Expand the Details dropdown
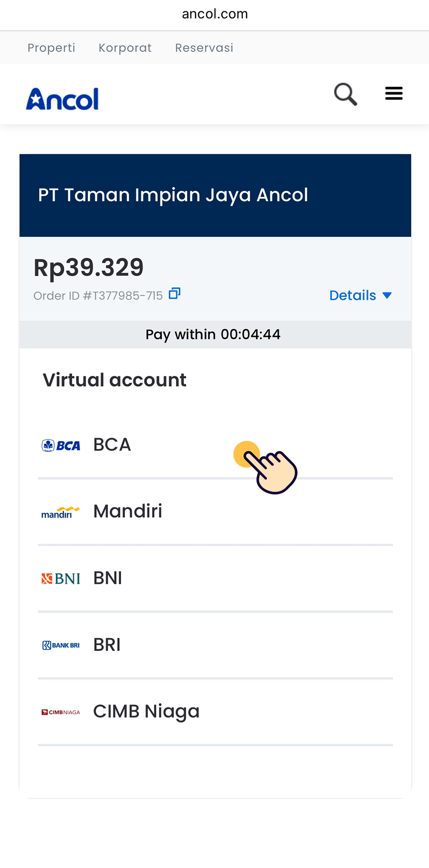Viewport: 429px width, 868px height. (x=353, y=295)
